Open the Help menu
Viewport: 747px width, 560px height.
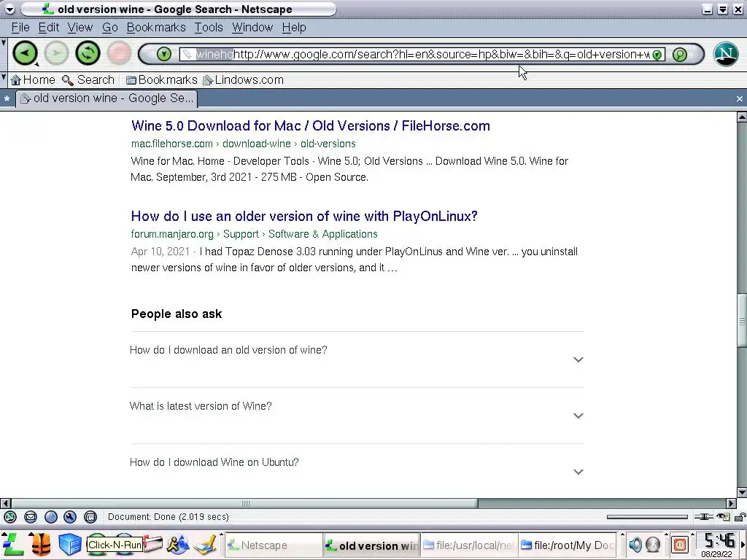[x=294, y=28]
